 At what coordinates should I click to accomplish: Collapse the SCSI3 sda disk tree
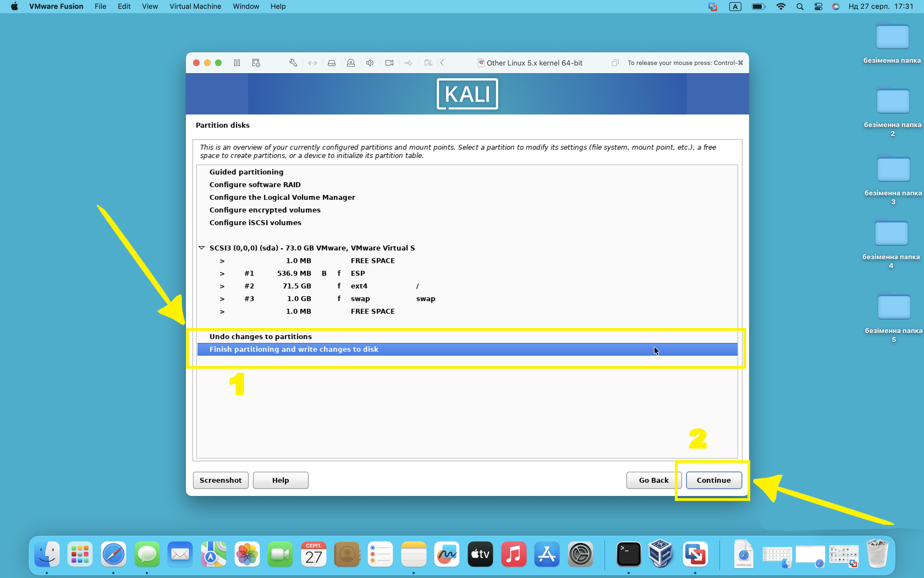[x=202, y=248]
